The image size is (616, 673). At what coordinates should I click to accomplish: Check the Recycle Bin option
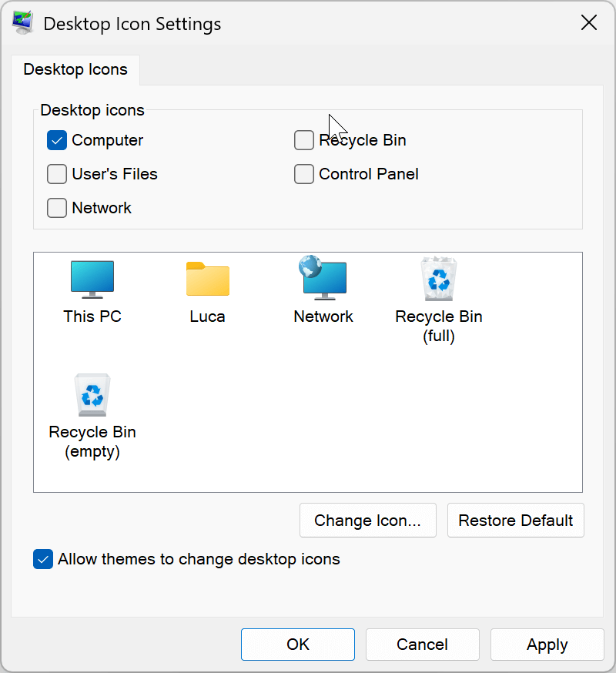303,140
